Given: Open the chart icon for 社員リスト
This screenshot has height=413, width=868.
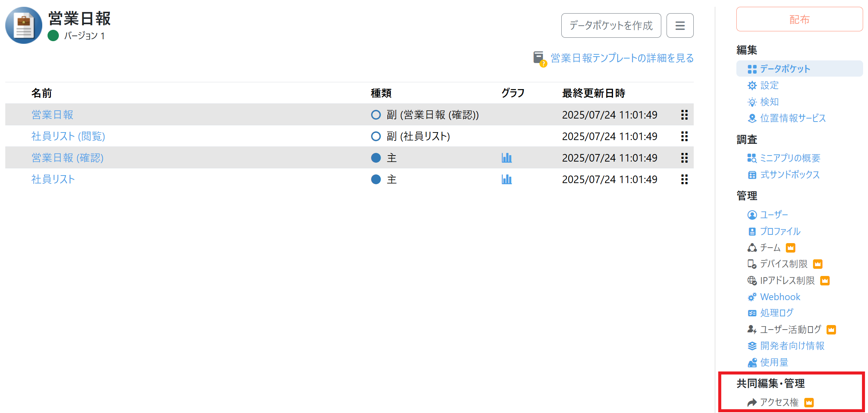Looking at the screenshot, I should tap(507, 179).
